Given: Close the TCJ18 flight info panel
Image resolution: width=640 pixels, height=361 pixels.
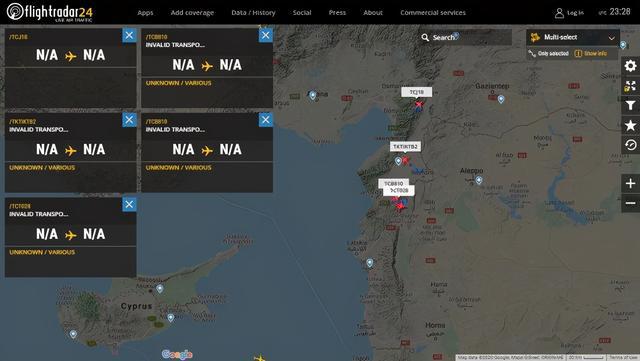Looking at the screenshot, I should tap(129, 36).
